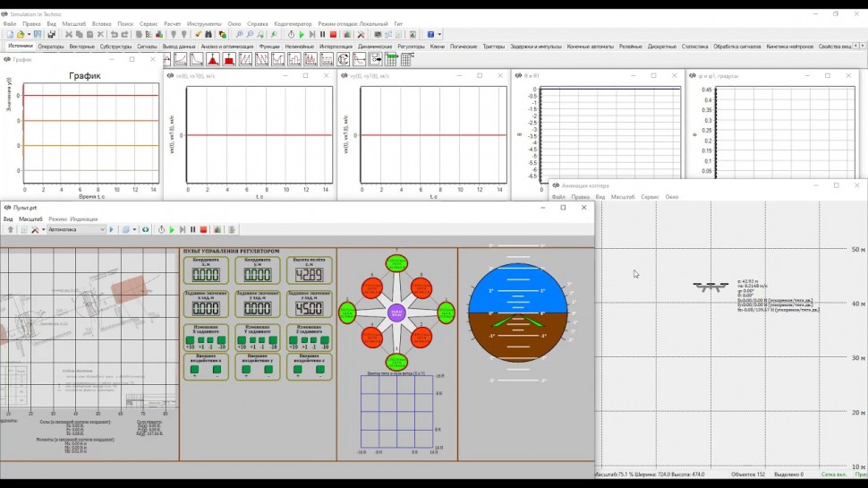Click the Undo arrow in main toolbar

coord(114,35)
